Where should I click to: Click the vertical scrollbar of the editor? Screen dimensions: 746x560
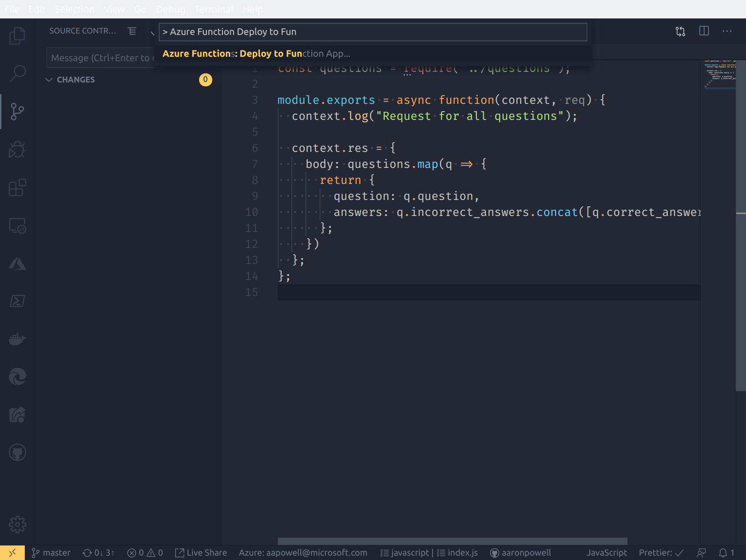click(741, 226)
